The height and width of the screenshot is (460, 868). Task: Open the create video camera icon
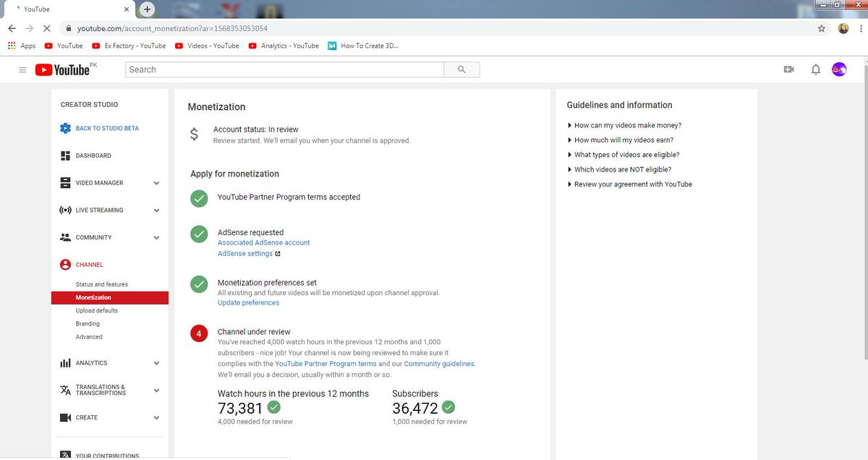788,69
